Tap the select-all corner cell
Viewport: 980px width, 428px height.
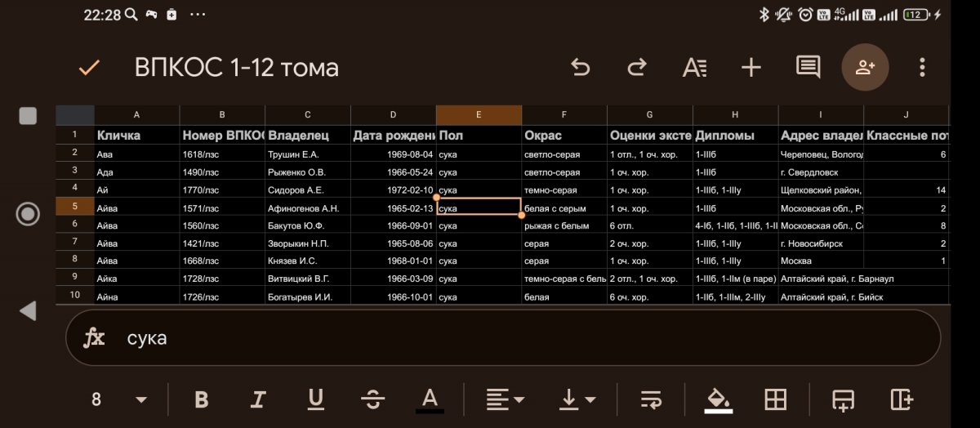[74, 115]
